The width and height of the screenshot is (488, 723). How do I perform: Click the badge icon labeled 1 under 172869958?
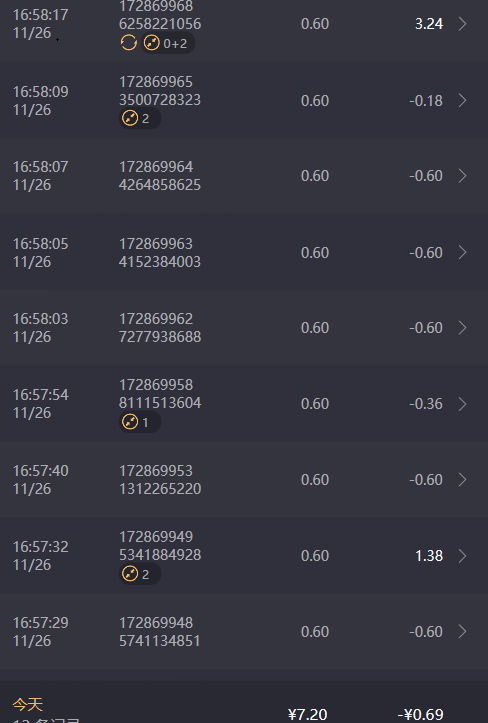tap(130, 421)
